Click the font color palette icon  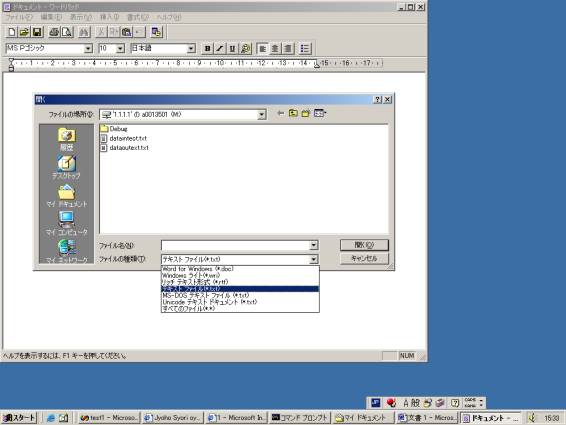tap(245, 48)
